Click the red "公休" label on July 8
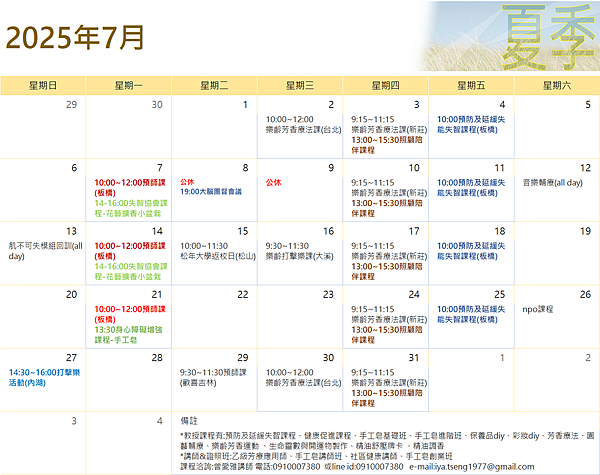 click(x=187, y=182)
